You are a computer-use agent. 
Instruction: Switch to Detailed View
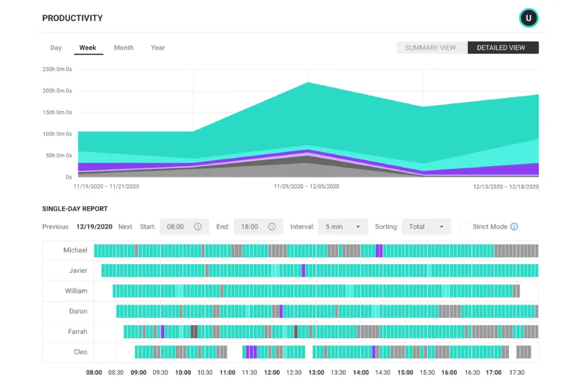pos(501,48)
